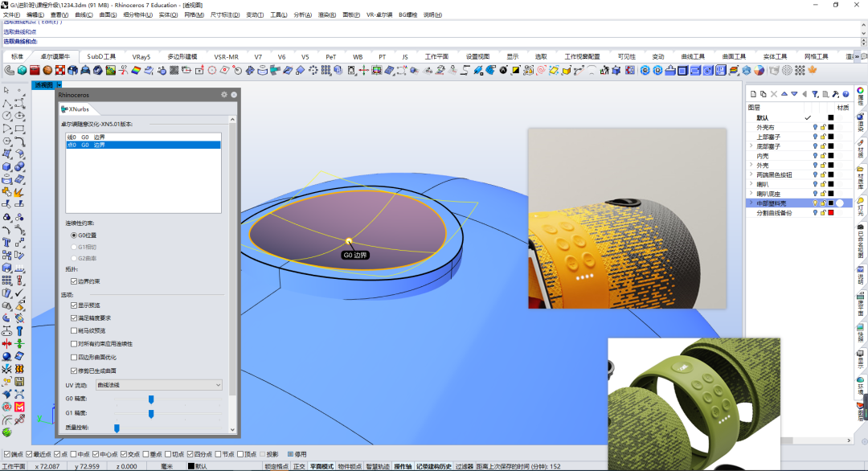Toggle the 显示预览 checkbox

coord(74,305)
